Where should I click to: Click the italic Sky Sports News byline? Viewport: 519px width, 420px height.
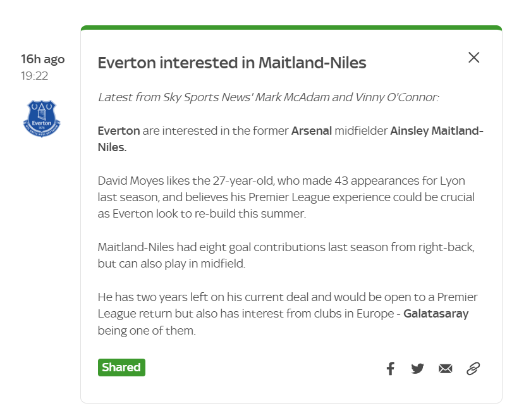point(269,97)
